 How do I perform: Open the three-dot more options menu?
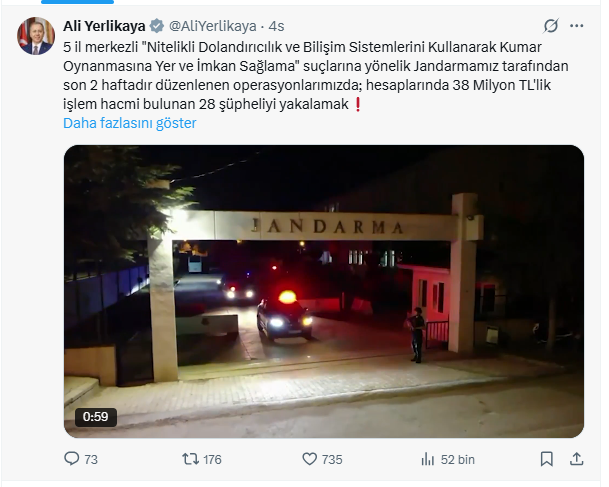pyautogui.click(x=576, y=26)
